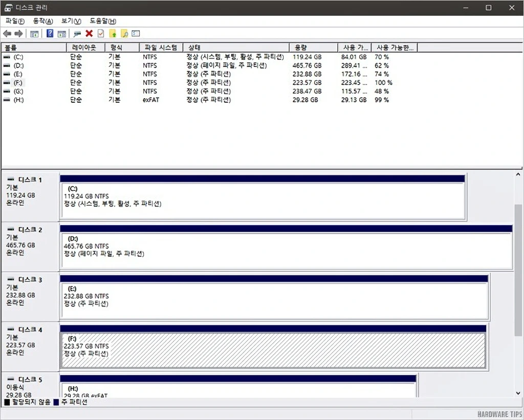524x420 pixels.
Task: Open the 보기(V) menu
Action: click(x=71, y=21)
